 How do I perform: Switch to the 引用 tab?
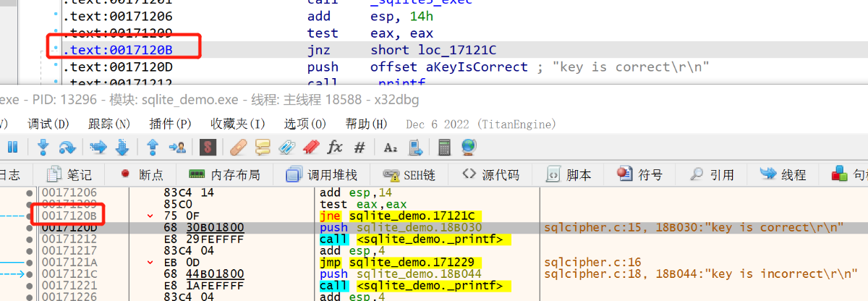712,174
